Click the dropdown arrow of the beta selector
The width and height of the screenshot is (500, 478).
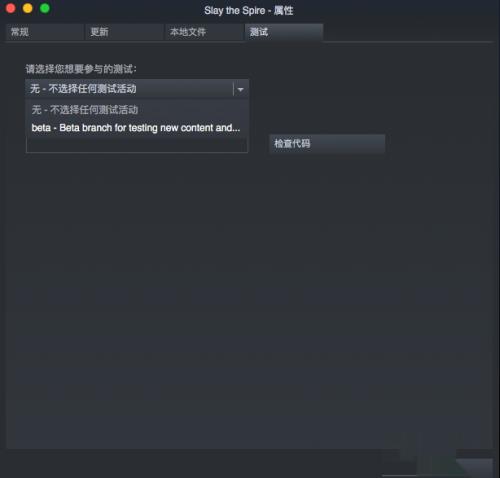pyautogui.click(x=241, y=89)
